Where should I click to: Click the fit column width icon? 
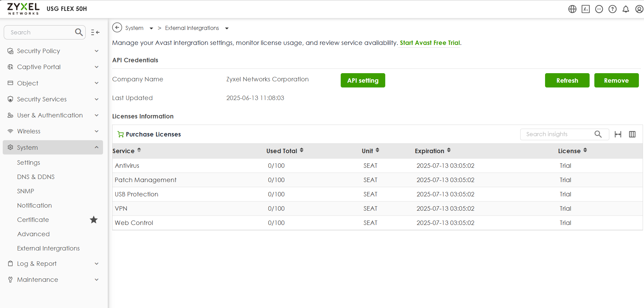click(x=618, y=134)
